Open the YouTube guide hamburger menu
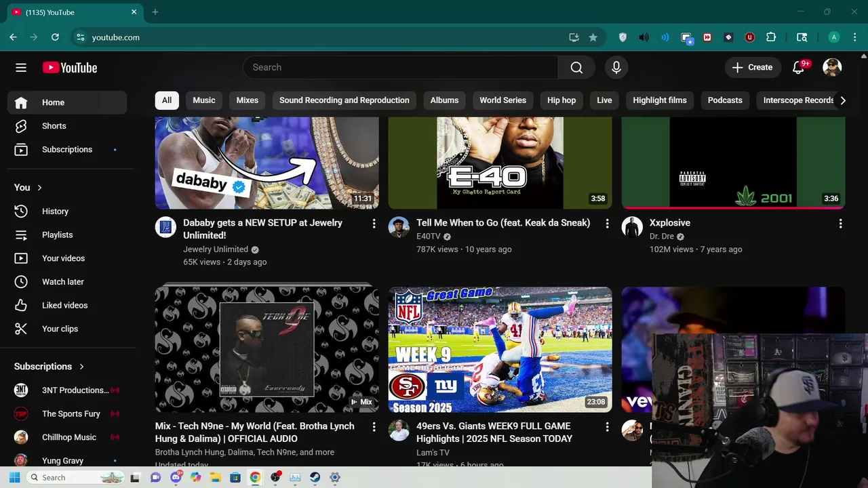The width and height of the screenshot is (868, 488). coord(21,67)
